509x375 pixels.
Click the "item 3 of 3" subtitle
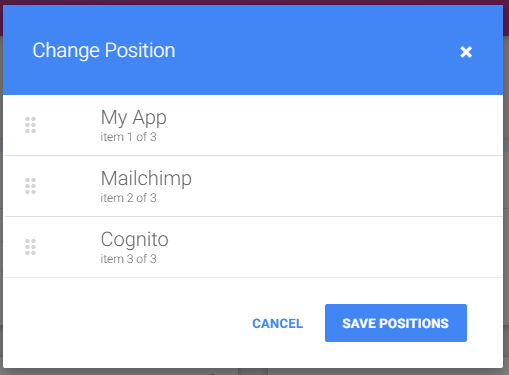(128, 259)
